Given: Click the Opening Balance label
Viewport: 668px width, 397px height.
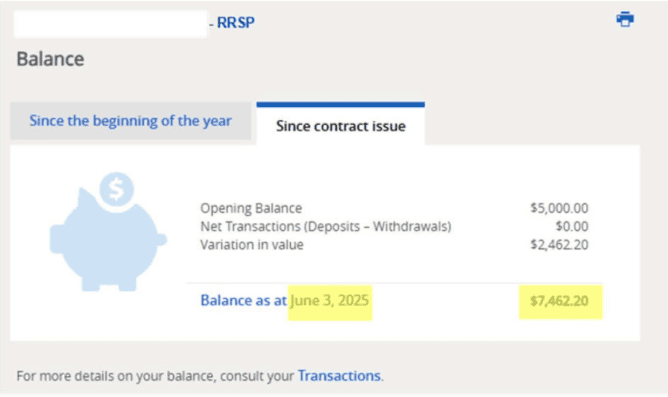Looking at the screenshot, I should [x=251, y=208].
